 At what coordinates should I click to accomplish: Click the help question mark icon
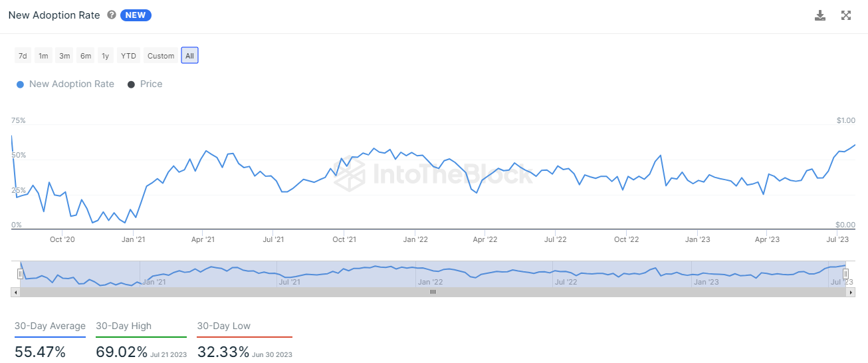112,15
